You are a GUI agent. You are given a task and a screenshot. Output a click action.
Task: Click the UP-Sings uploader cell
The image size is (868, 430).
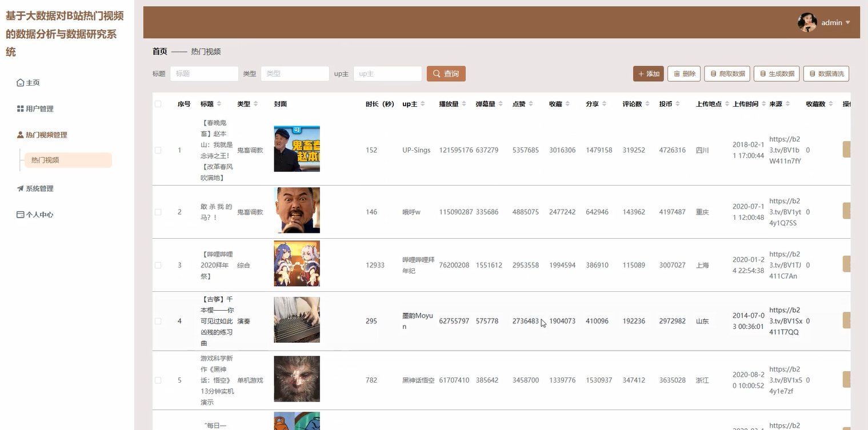[416, 150]
